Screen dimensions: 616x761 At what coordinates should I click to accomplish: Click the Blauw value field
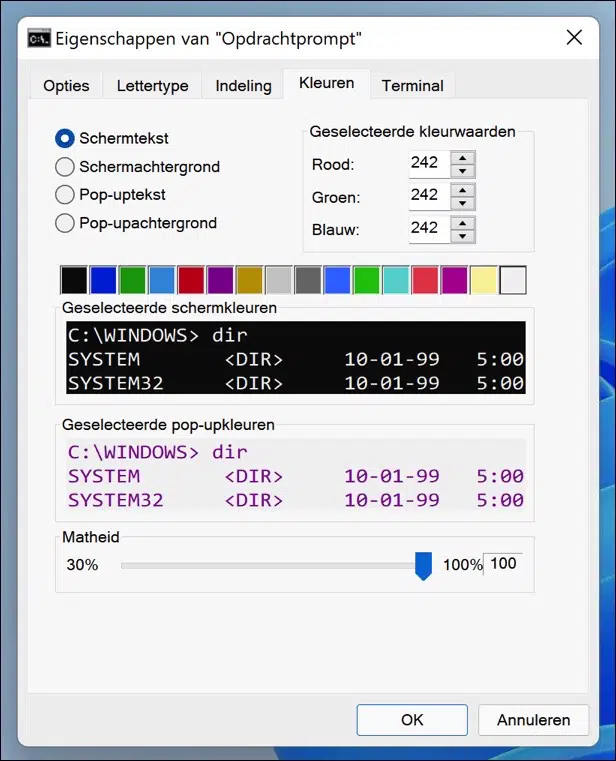tap(430, 229)
